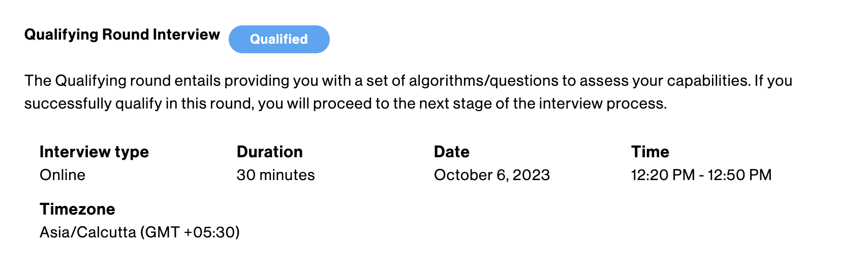Select the 12:20 PM - 12:50 PM time
868x278 pixels.
(701, 175)
